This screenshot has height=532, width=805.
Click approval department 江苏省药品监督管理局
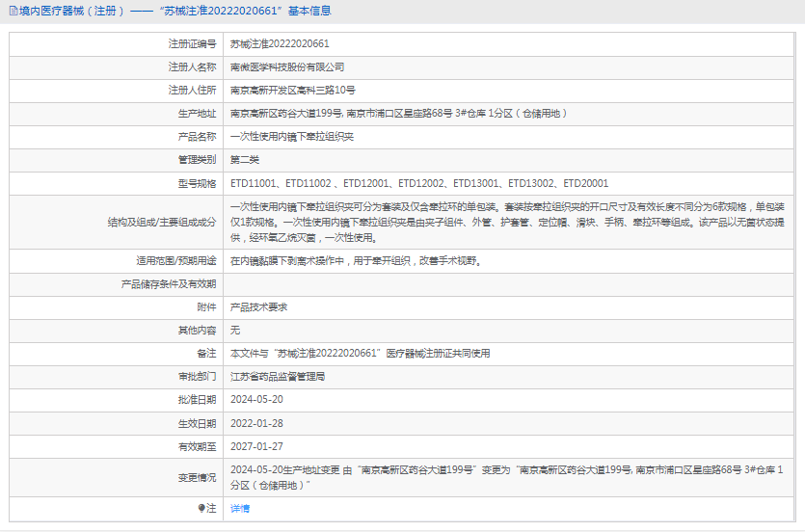point(278,376)
